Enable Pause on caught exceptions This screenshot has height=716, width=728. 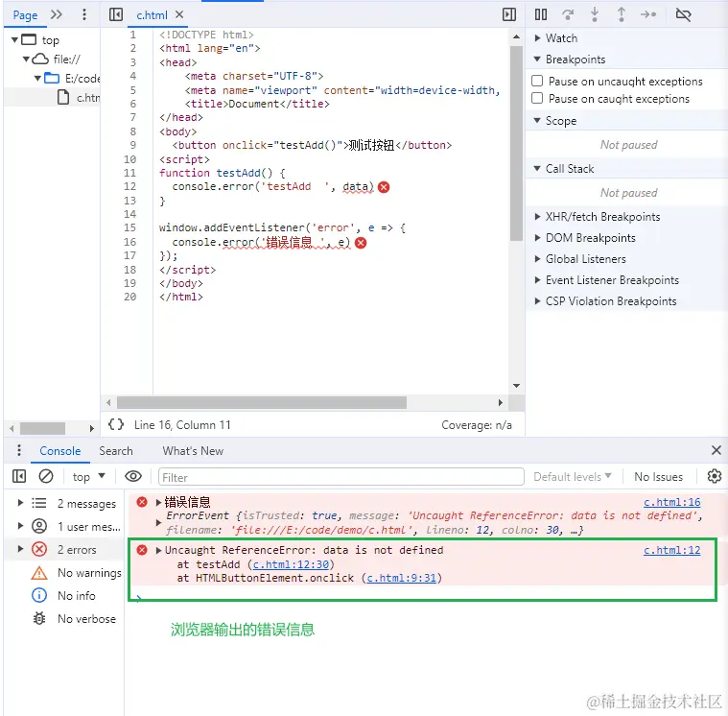[x=537, y=98]
